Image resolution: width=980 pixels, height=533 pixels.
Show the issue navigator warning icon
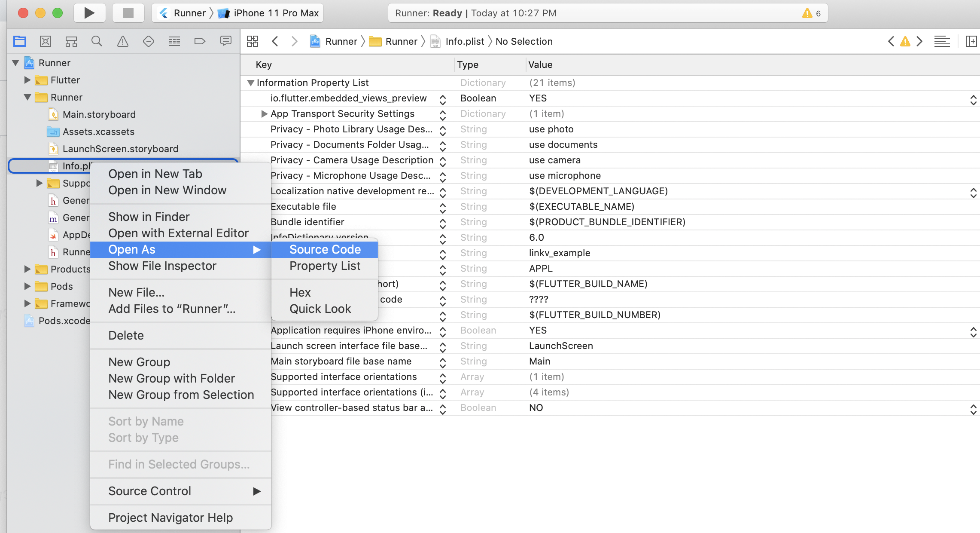tap(123, 41)
